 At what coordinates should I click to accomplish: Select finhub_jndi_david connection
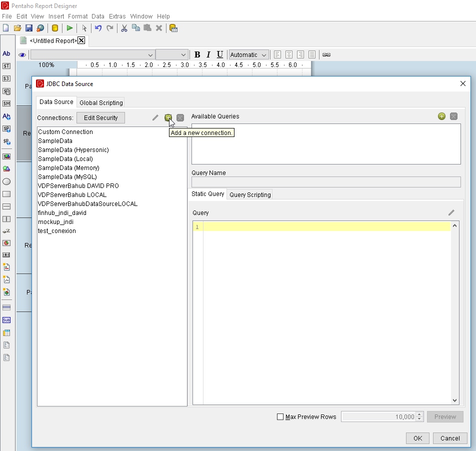coord(112,213)
